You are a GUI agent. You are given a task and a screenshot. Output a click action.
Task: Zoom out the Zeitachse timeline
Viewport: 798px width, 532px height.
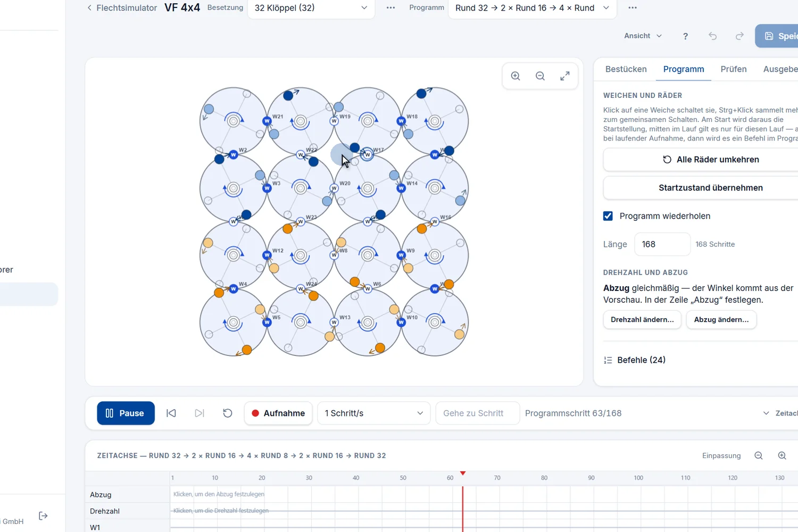[759, 456]
